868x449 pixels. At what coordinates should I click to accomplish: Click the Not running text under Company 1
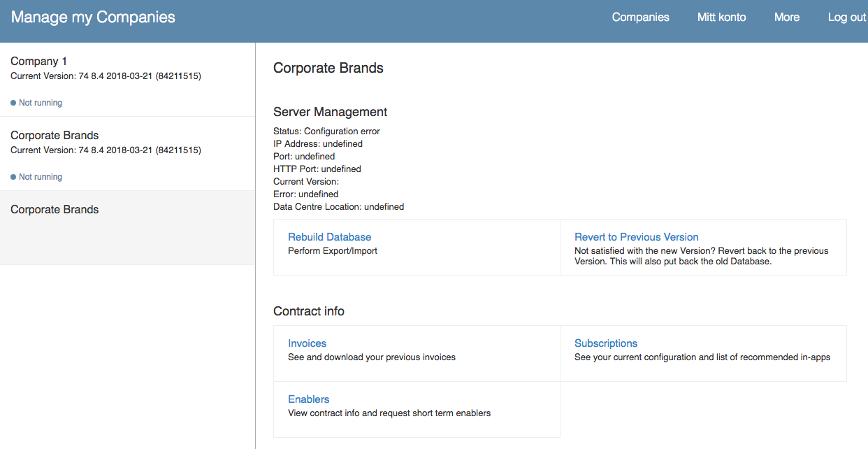click(x=41, y=103)
